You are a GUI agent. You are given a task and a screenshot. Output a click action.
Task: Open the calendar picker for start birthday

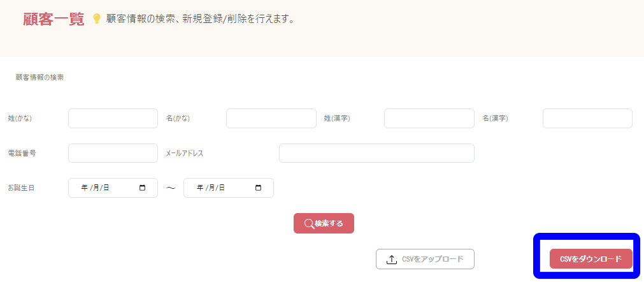[x=142, y=188]
